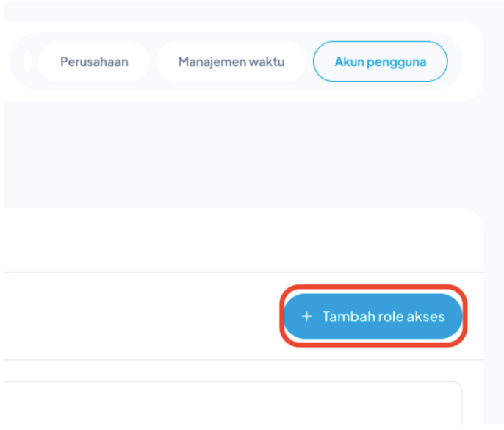Select the Akun pengguna tab

(380, 62)
